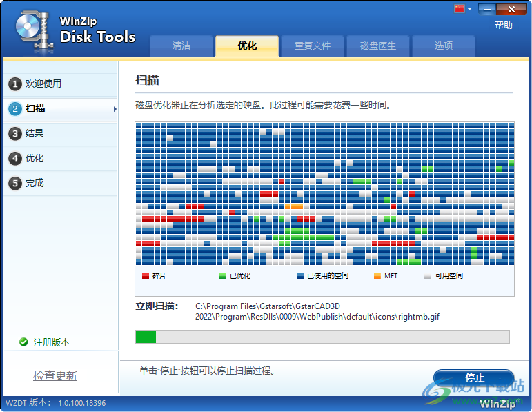Click the 注册版本 label

pos(52,342)
